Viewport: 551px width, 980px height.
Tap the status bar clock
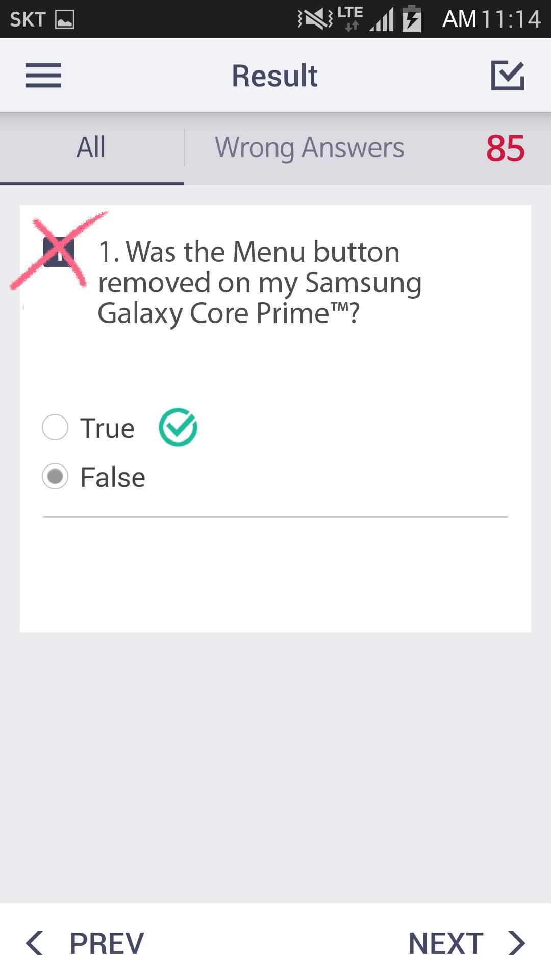[x=491, y=19]
